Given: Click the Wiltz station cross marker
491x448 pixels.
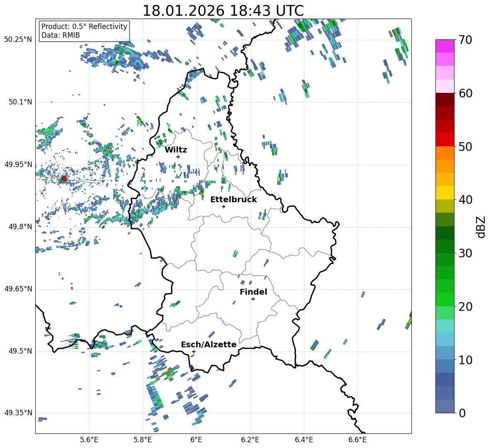Looking at the screenshot, I should 178,157.
